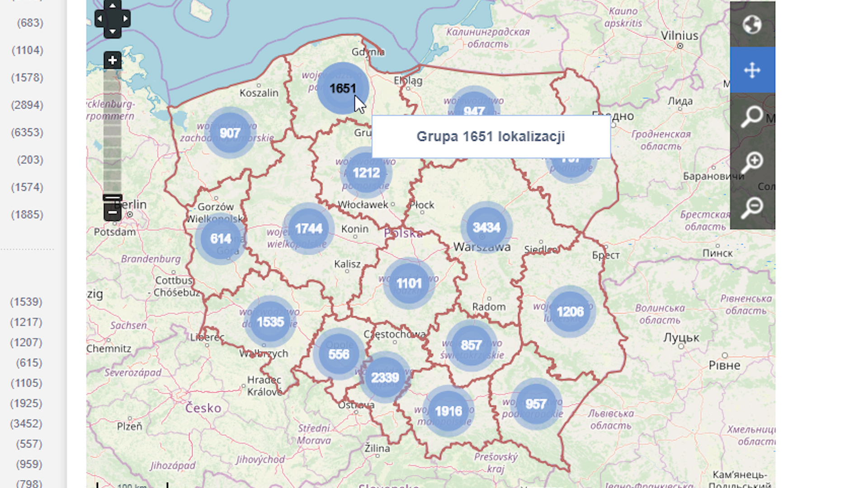Click the (3452) count in sidebar
The image size is (868, 488).
[27, 423]
